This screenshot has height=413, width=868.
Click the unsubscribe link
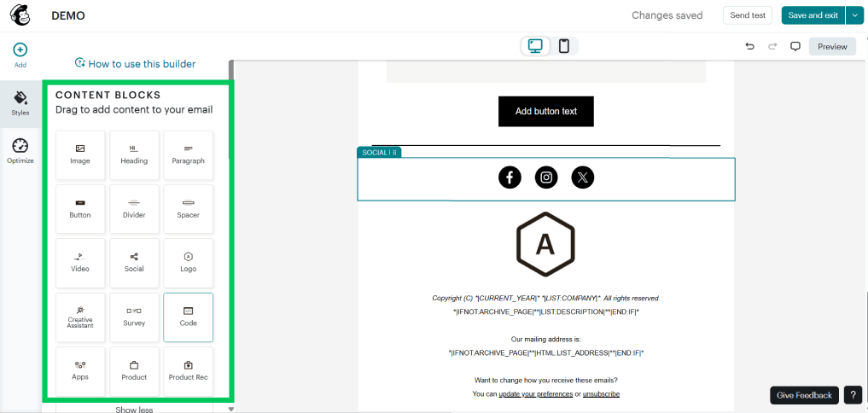click(x=601, y=394)
